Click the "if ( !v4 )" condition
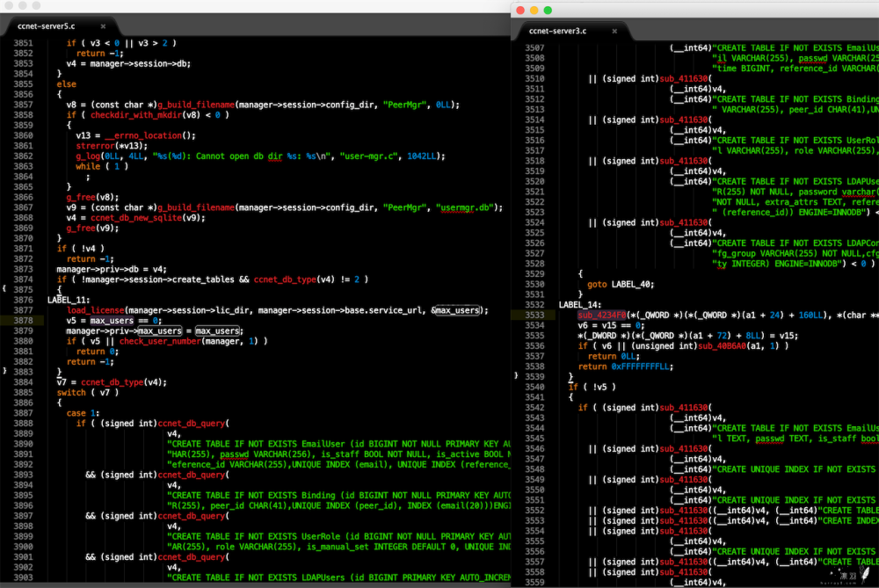 (x=81, y=249)
